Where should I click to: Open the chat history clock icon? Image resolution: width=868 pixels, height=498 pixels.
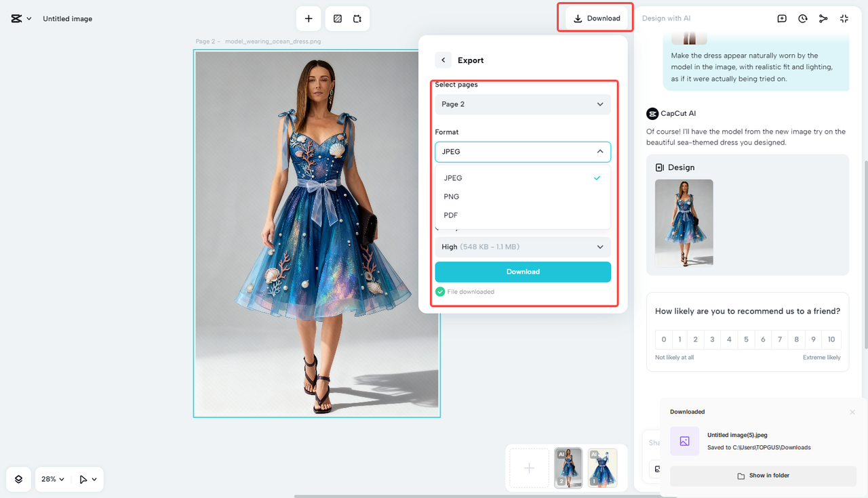coord(802,18)
